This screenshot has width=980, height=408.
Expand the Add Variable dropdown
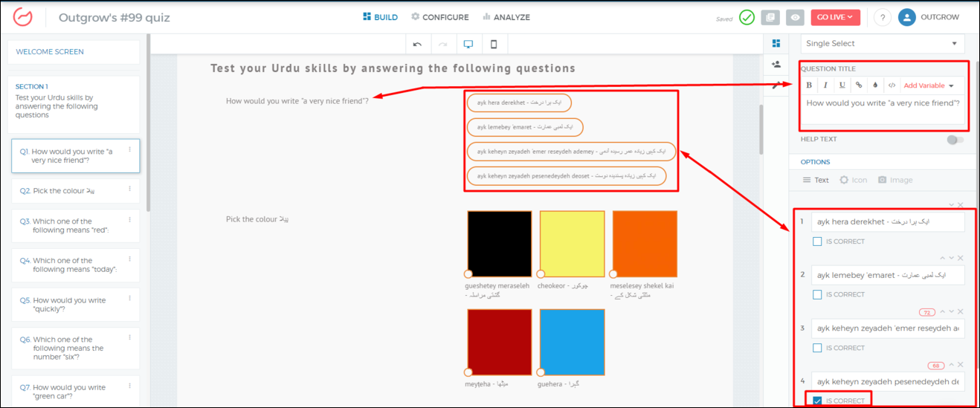929,85
